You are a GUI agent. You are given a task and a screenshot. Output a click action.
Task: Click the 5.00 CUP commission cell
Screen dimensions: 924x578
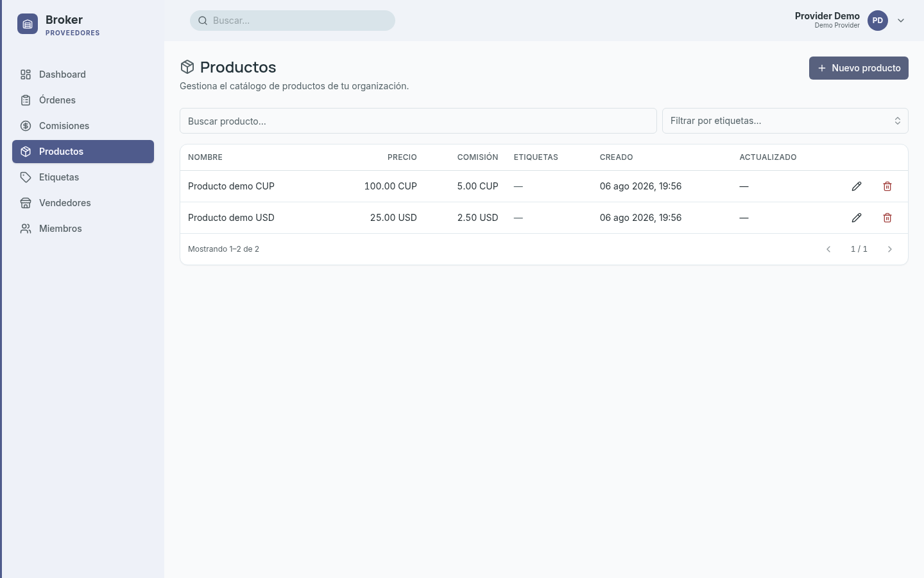coord(478,186)
